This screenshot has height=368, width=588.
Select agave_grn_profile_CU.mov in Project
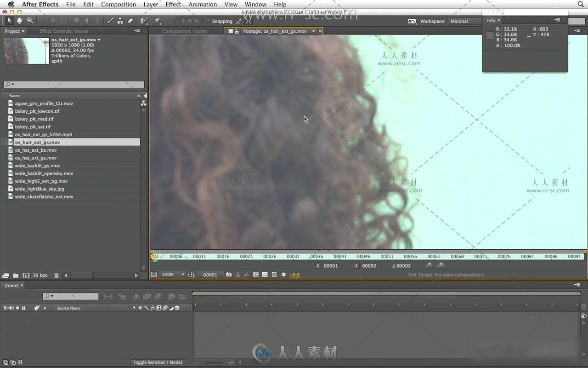(x=44, y=103)
